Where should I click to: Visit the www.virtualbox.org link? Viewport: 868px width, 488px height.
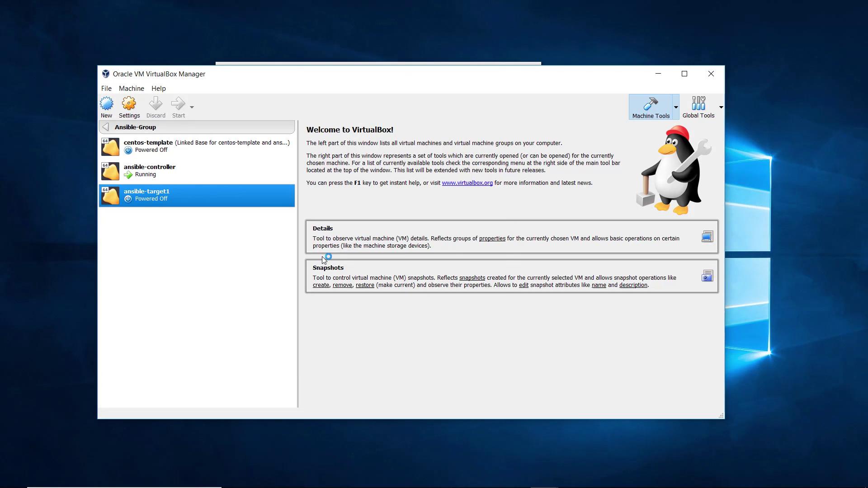[x=467, y=183]
